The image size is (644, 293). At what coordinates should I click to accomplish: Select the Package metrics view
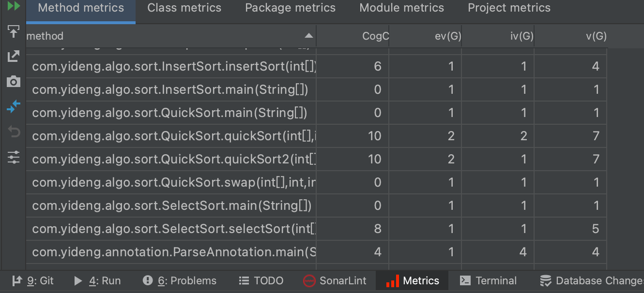point(290,8)
